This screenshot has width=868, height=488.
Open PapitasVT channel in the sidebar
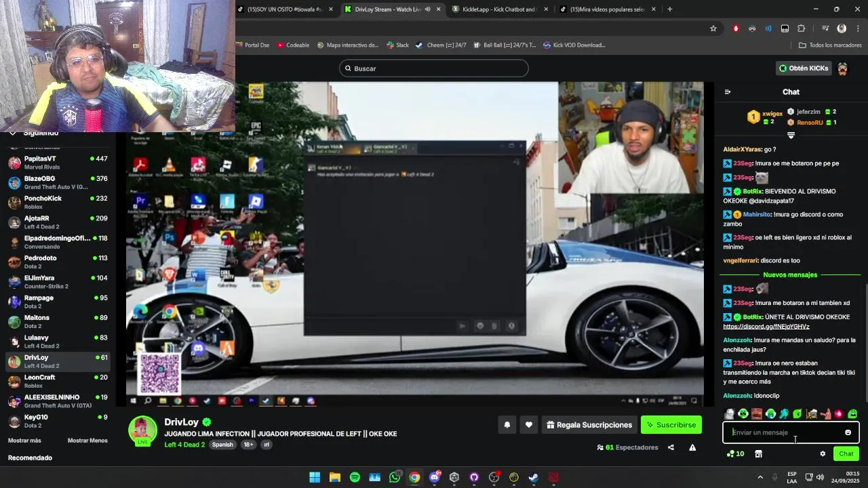pos(58,163)
